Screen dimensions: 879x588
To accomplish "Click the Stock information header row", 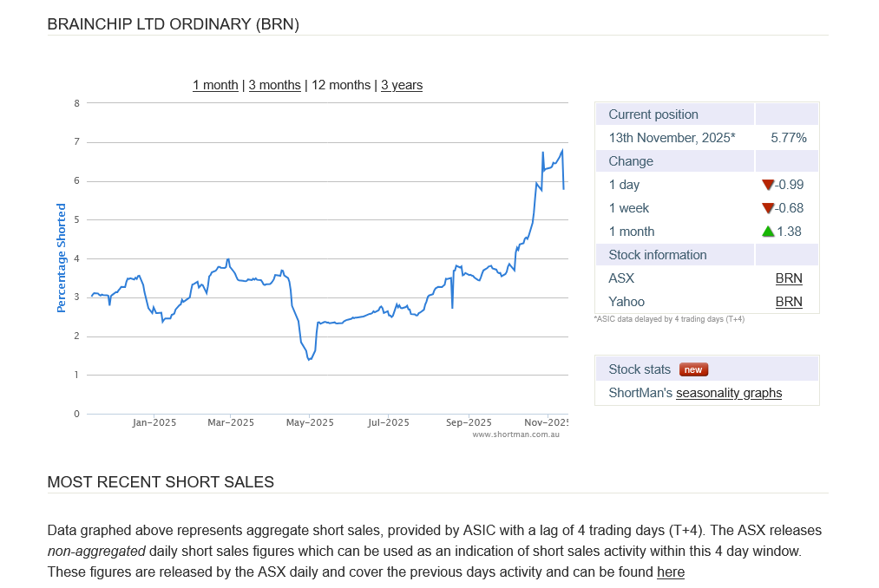I will [x=658, y=255].
